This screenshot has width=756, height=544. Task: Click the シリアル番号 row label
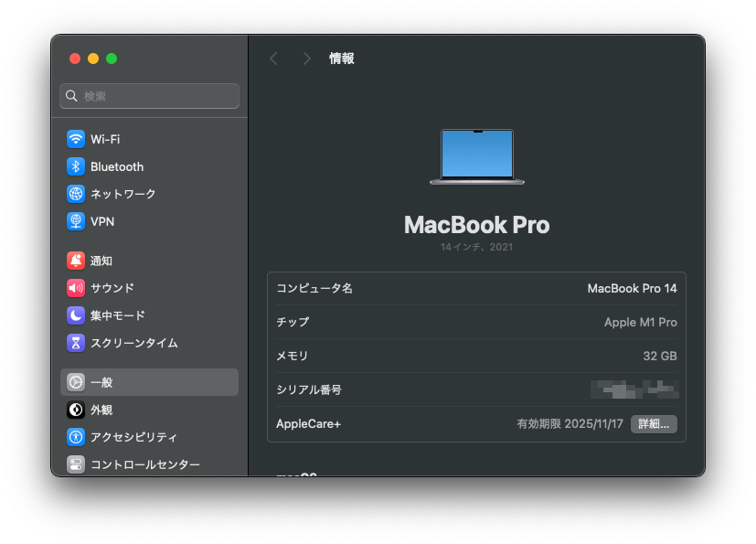(x=309, y=389)
